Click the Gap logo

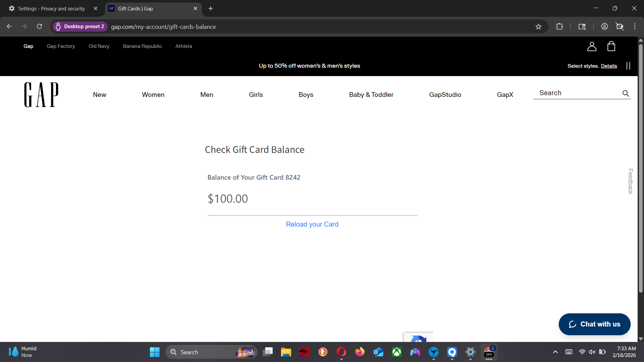(41, 95)
